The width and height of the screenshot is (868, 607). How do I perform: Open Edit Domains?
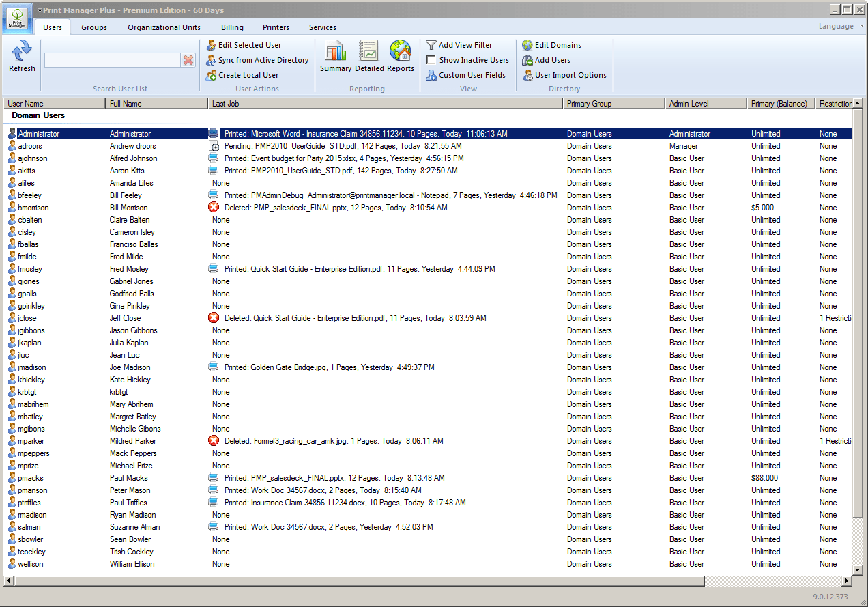tap(553, 45)
